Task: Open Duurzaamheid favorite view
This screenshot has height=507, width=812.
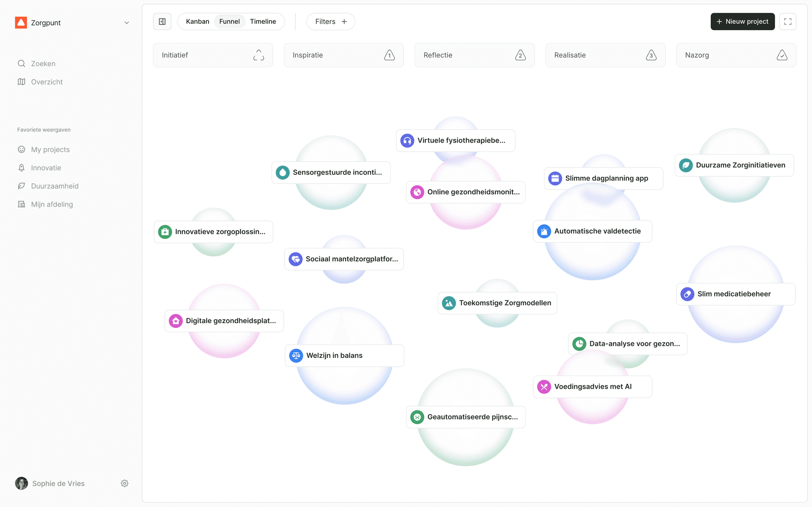Action: [x=55, y=186]
